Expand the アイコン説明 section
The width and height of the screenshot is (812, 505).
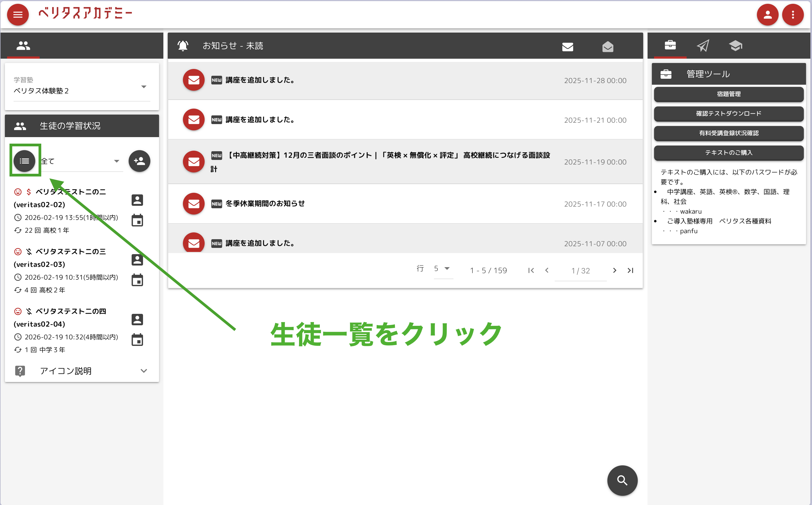pyautogui.click(x=144, y=371)
